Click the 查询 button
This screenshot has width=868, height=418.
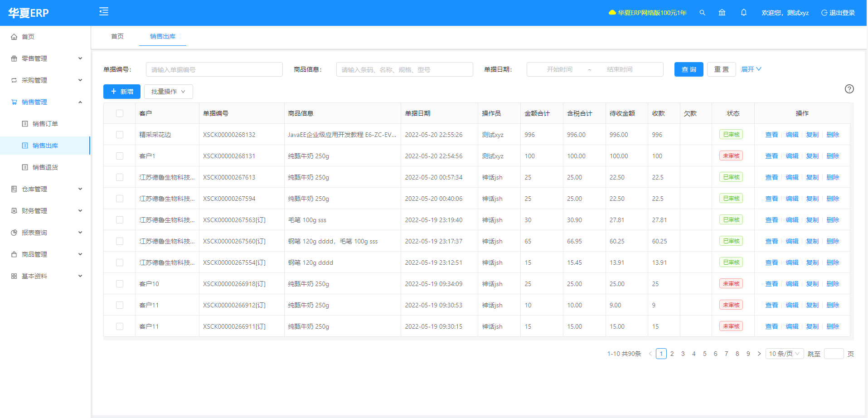coord(689,69)
